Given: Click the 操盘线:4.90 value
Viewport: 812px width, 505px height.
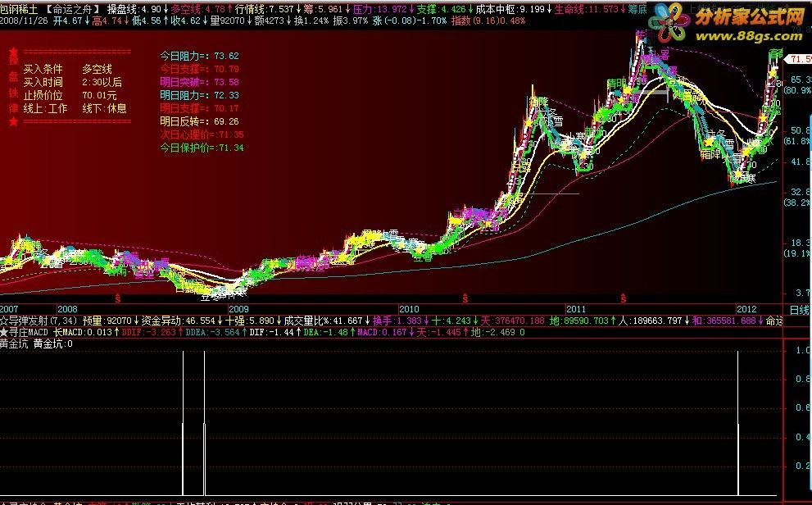Looking at the screenshot, I should pos(138,9).
